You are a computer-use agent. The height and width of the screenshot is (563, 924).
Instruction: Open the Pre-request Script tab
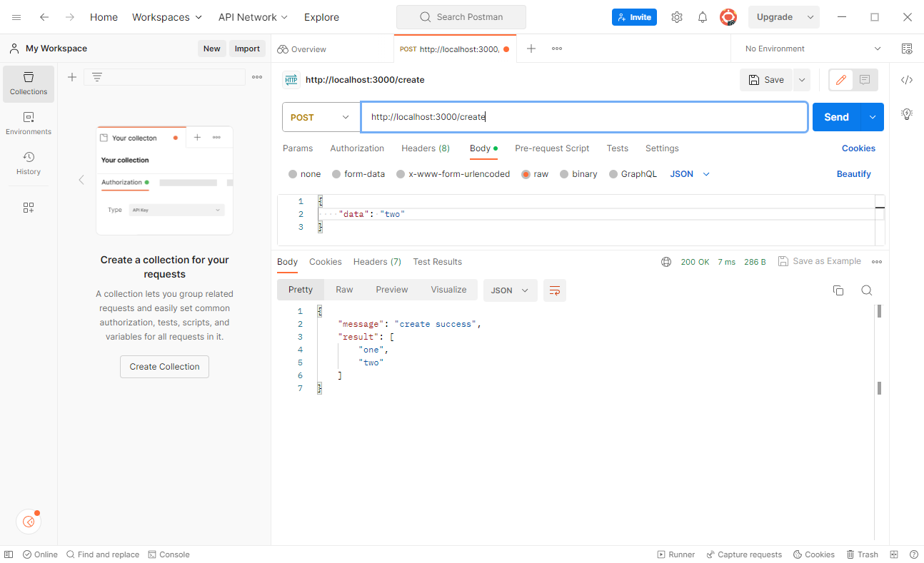pyautogui.click(x=552, y=148)
